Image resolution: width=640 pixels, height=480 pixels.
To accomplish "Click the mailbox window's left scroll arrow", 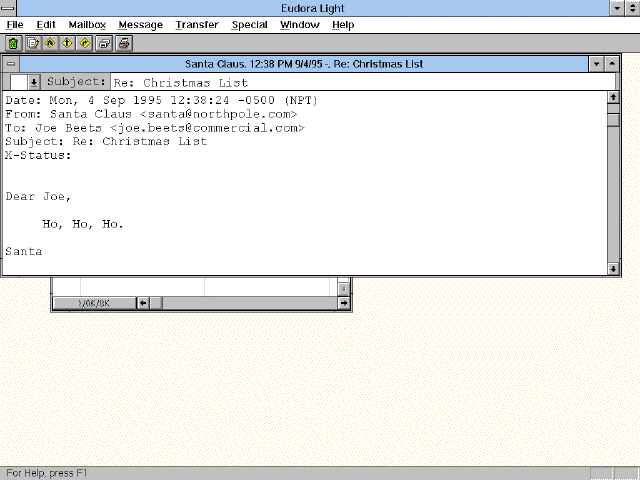I will pyautogui.click(x=143, y=303).
